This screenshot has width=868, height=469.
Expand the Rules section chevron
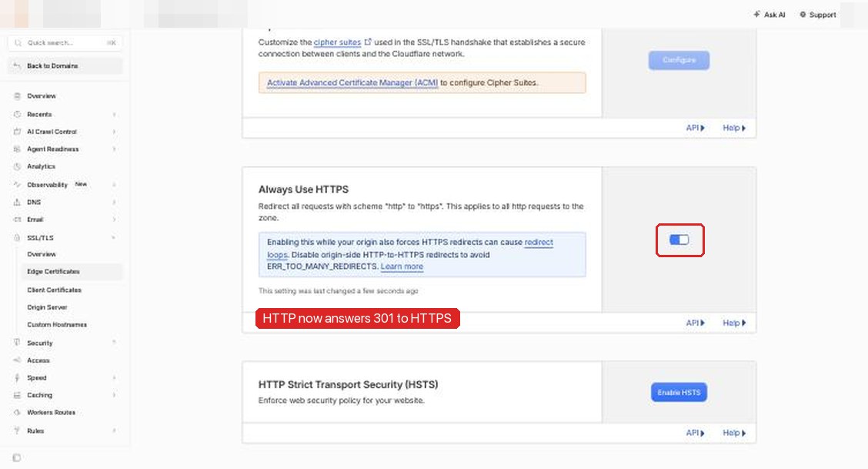point(114,430)
